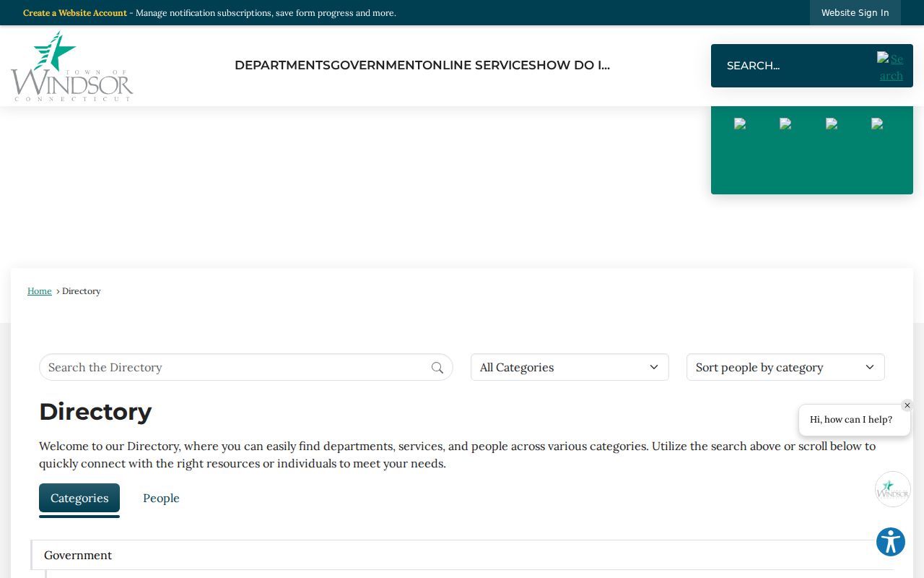Viewport: 924px width, 578px height.
Task: Switch to the People tab
Action: tap(161, 498)
